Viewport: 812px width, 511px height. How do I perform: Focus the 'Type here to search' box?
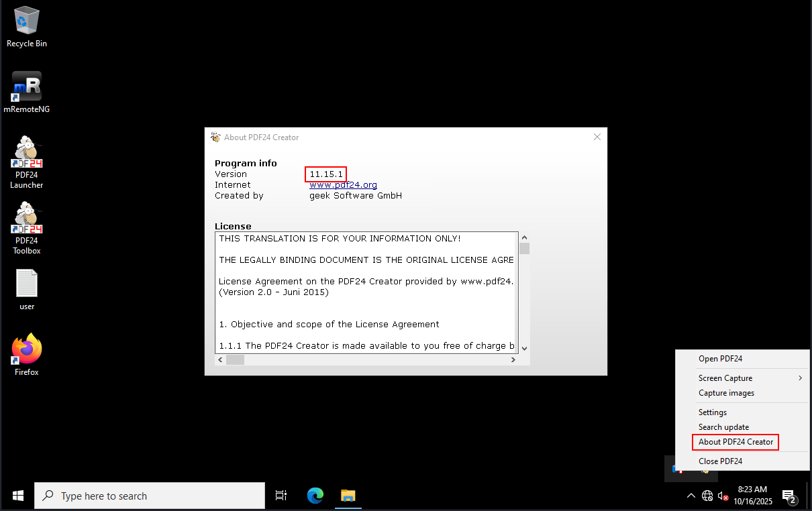click(150, 496)
